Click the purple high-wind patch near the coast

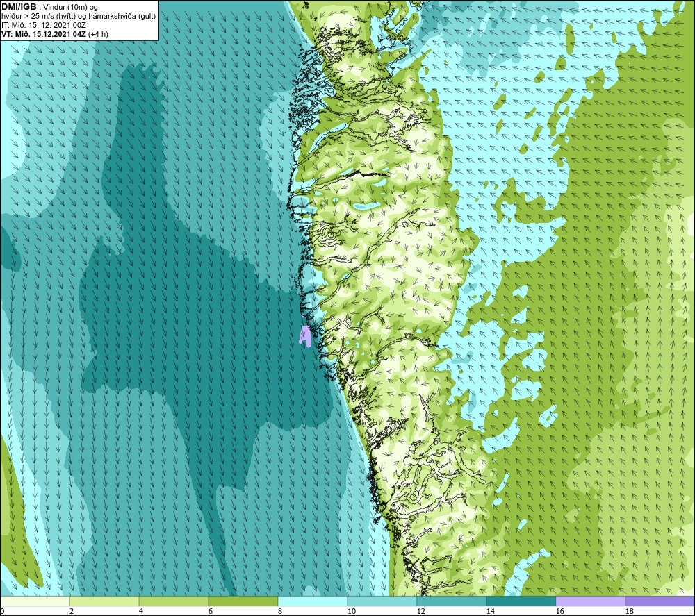(305, 335)
